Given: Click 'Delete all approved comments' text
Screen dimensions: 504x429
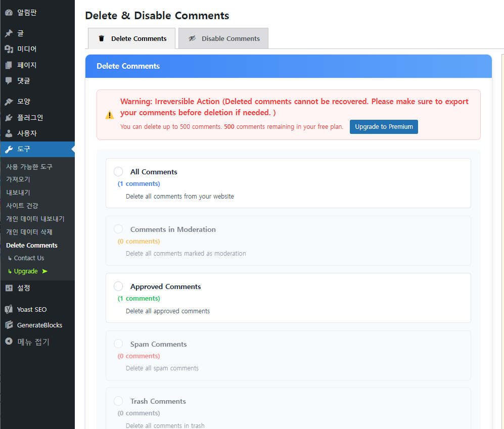Looking at the screenshot, I should 168,311.
